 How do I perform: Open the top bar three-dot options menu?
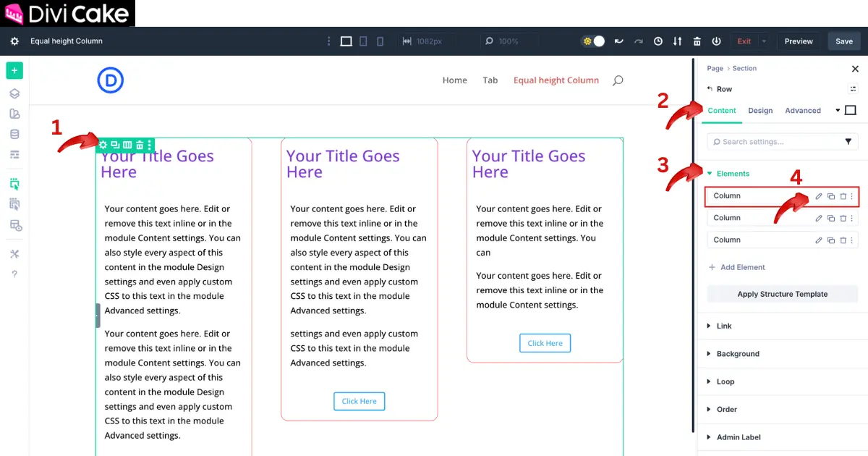click(x=328, y=41)
